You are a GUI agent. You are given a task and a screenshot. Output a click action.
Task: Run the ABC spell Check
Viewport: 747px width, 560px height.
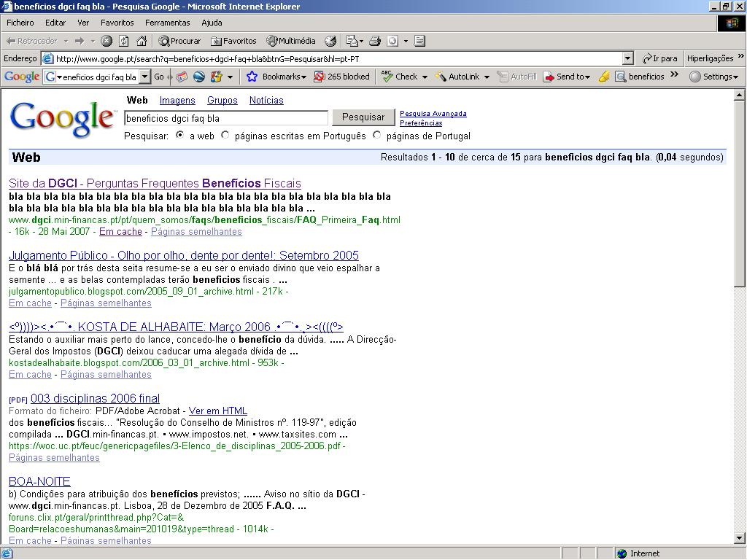[x=399, y=77]
